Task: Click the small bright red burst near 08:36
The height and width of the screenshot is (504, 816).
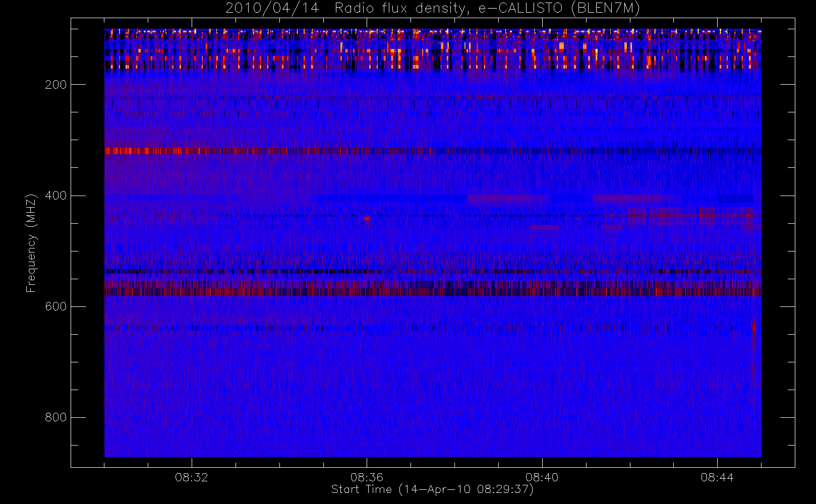Action: coord(367,219)
